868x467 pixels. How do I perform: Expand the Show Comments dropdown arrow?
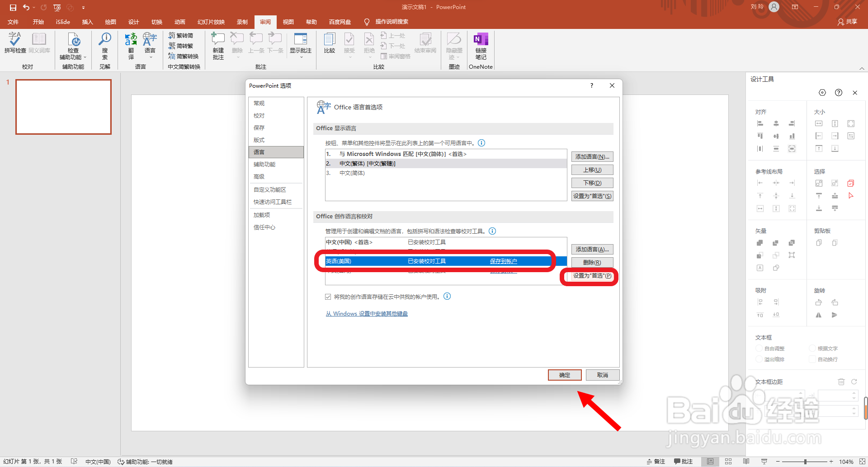coord(301,57)
